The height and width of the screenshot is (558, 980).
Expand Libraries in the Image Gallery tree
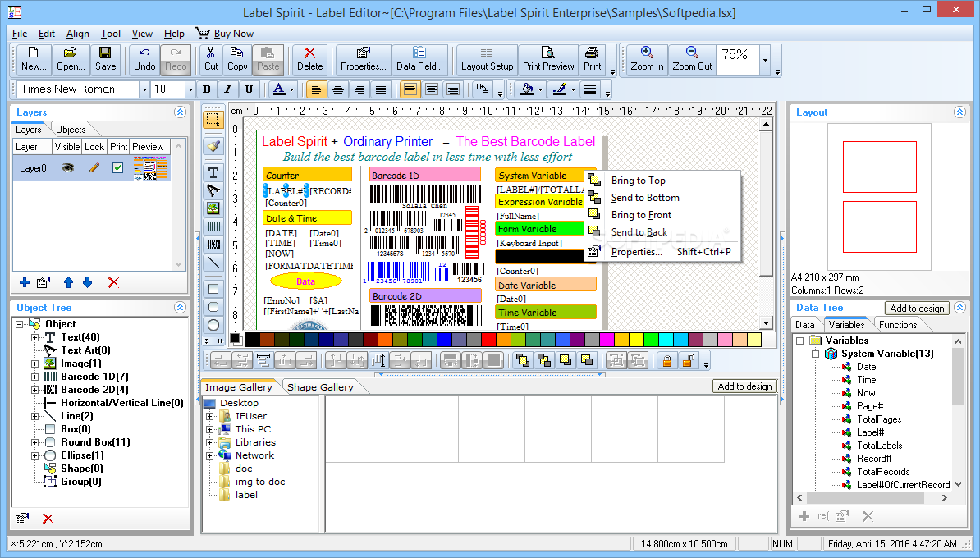tap(209, 442)
